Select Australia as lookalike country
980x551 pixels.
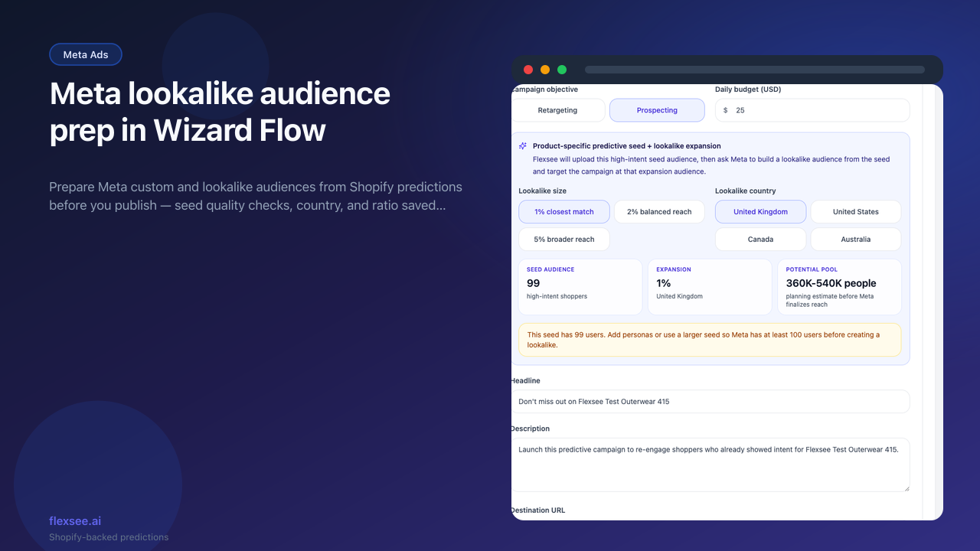tap(856, 240)
